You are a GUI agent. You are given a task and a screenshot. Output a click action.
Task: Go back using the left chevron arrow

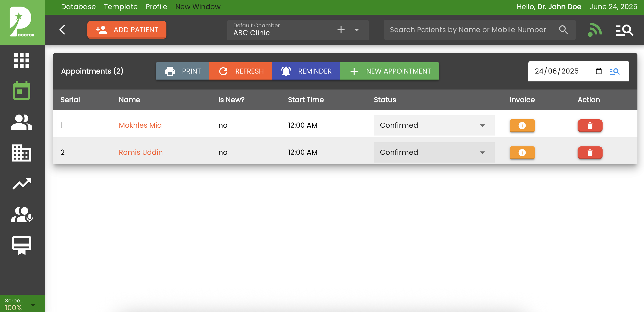tap(62, 30)
